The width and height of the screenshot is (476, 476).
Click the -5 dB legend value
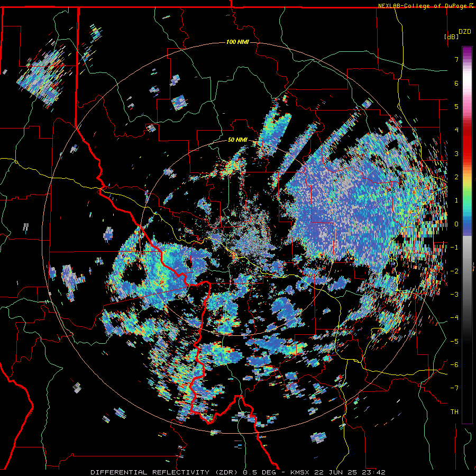pos(454,342)
